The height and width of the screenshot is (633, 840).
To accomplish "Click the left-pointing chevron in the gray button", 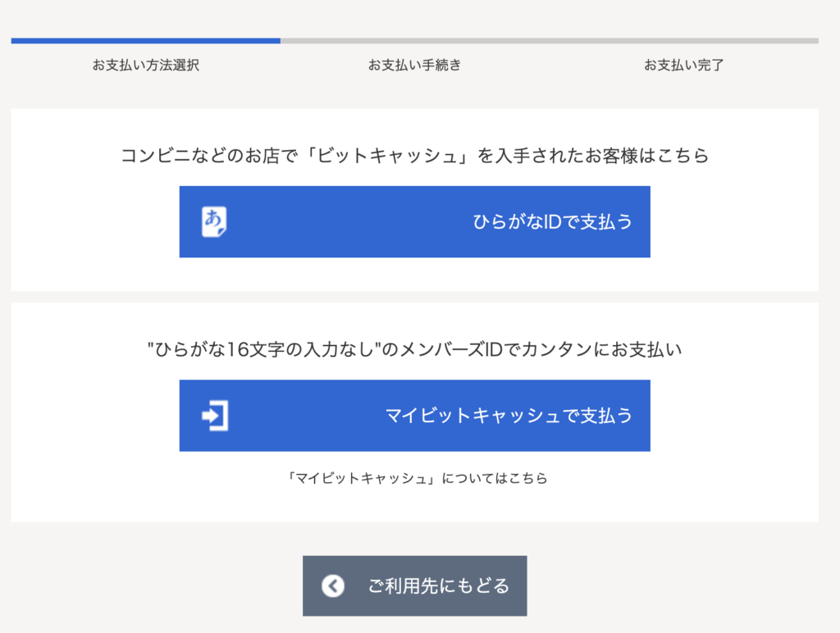I will (331, 585).
